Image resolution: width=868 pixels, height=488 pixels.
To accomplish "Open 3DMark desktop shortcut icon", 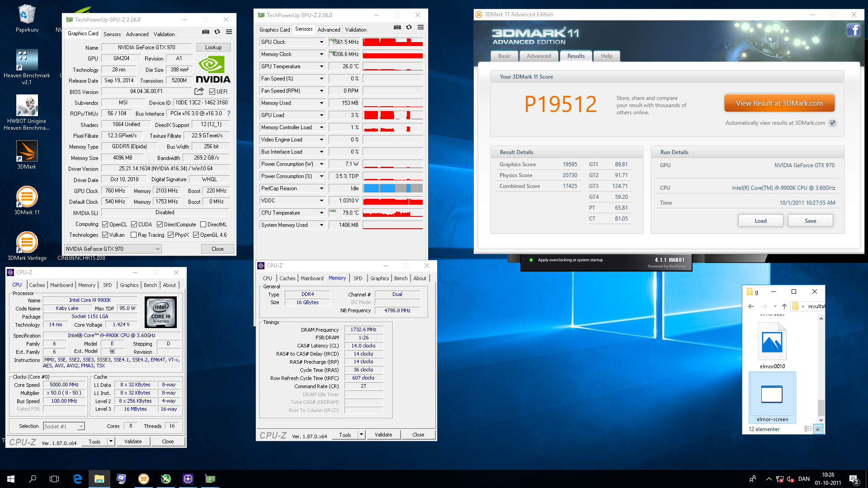I will (x=27, y=155).
